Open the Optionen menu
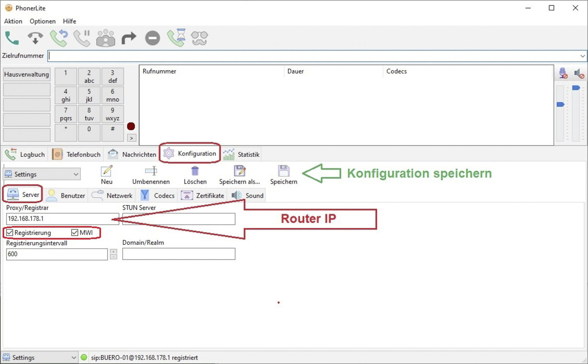The image size is (588, 364). click(x=42, y=21)
